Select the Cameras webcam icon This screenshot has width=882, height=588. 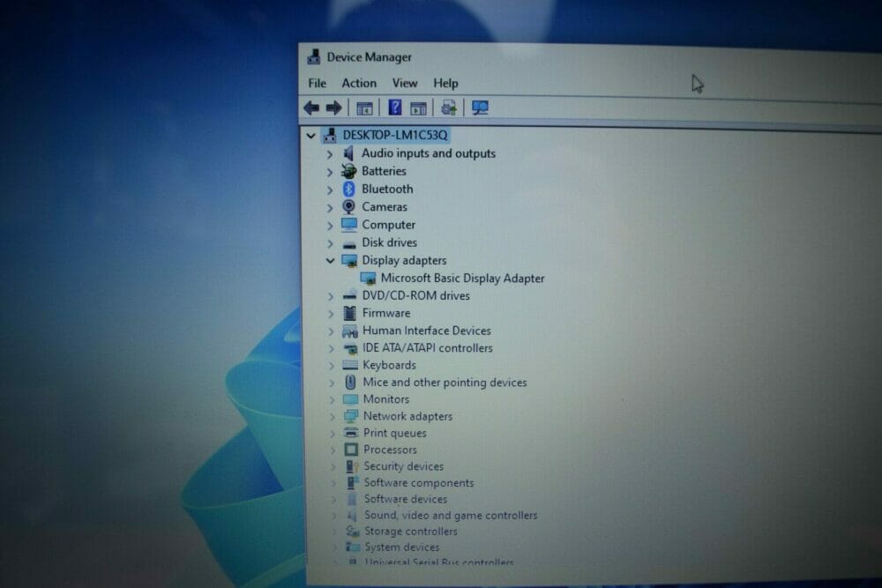(x=348, y=207)
